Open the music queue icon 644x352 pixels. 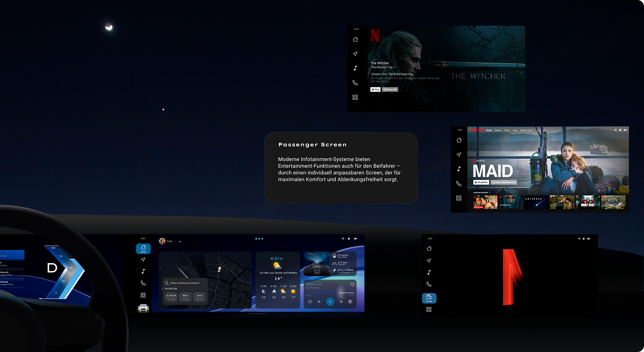point(350,302)
